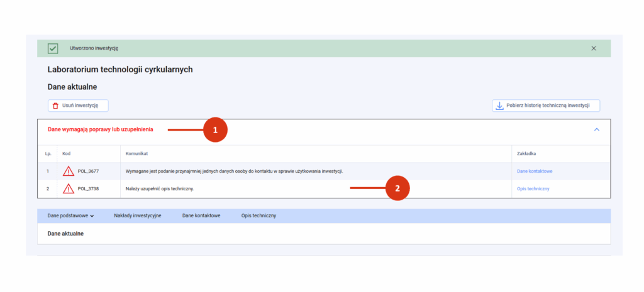
Task: Click the red annotation marker number 2
Action: 397,188
